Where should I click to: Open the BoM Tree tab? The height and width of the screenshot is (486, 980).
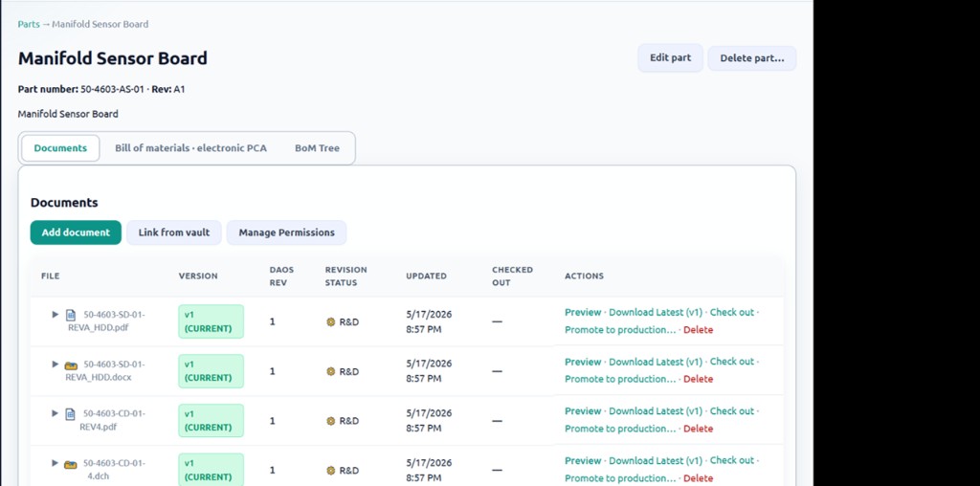point(318,148)
